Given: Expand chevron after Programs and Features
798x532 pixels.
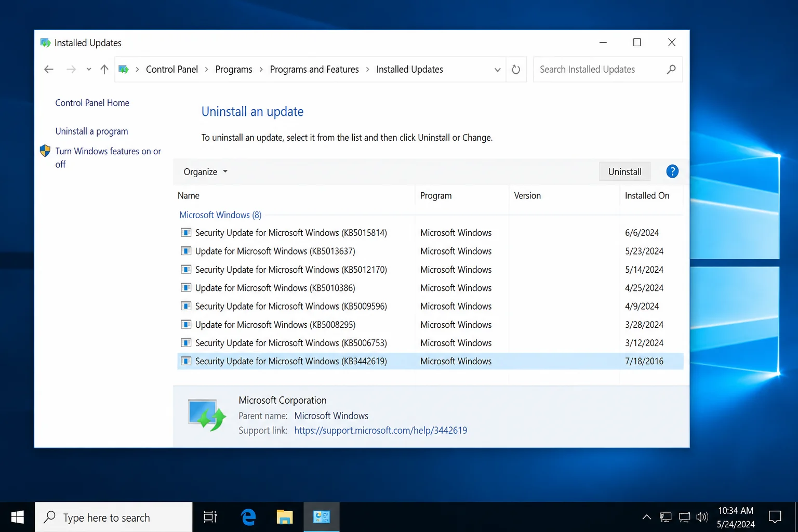Looking at the screenshot, I should tap(368, 70).
